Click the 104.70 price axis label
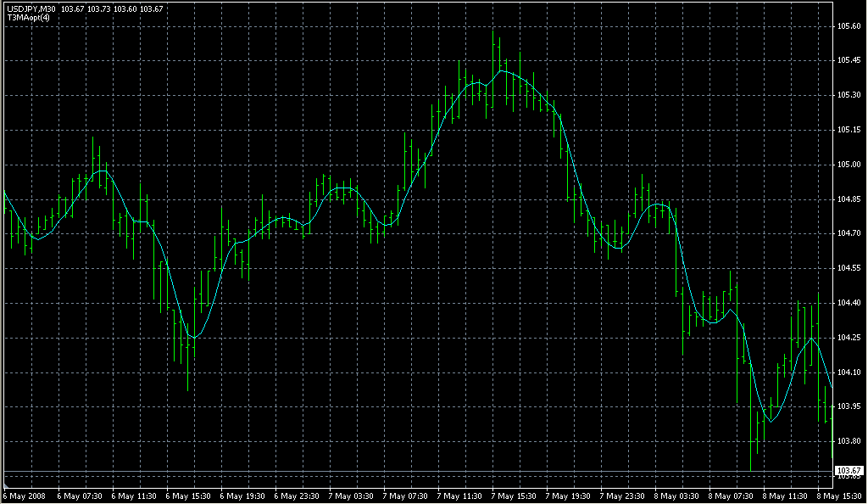The height and width of the screenshot is (504, 868). click(x=849, y=233)
